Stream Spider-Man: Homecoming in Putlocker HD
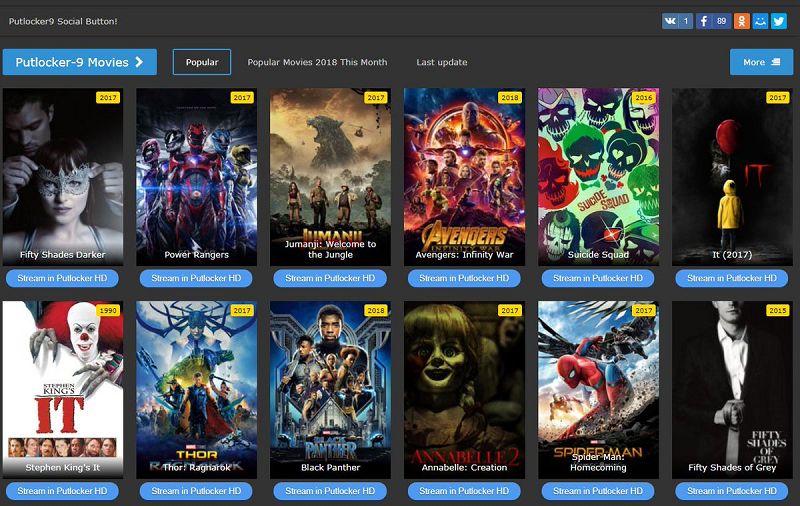Viewport: 800px width, 506px height. (598, 491)
